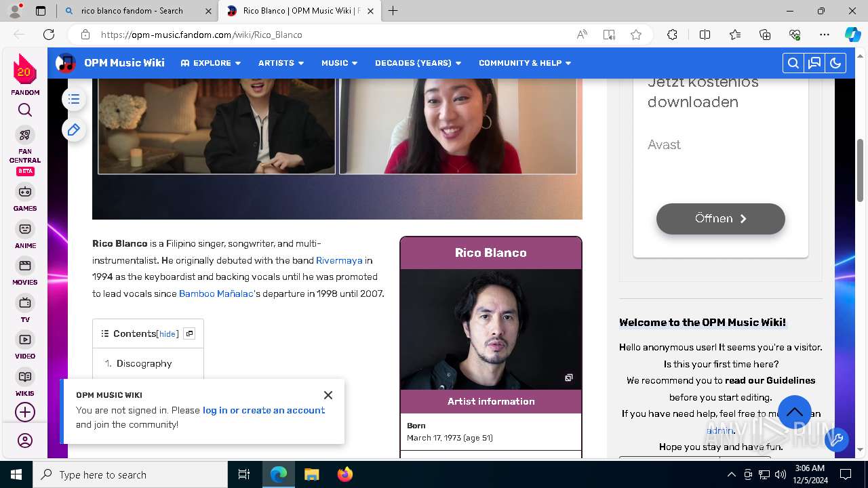
Task: Open the user account avatar icon
Action: pos(25,441)
